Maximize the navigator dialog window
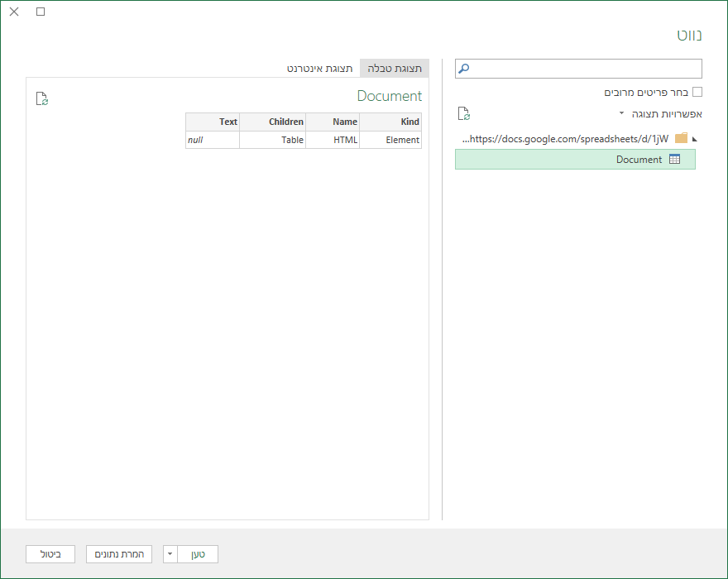The width and height of the screenshot is (728, 579). (x=41, y=12)
